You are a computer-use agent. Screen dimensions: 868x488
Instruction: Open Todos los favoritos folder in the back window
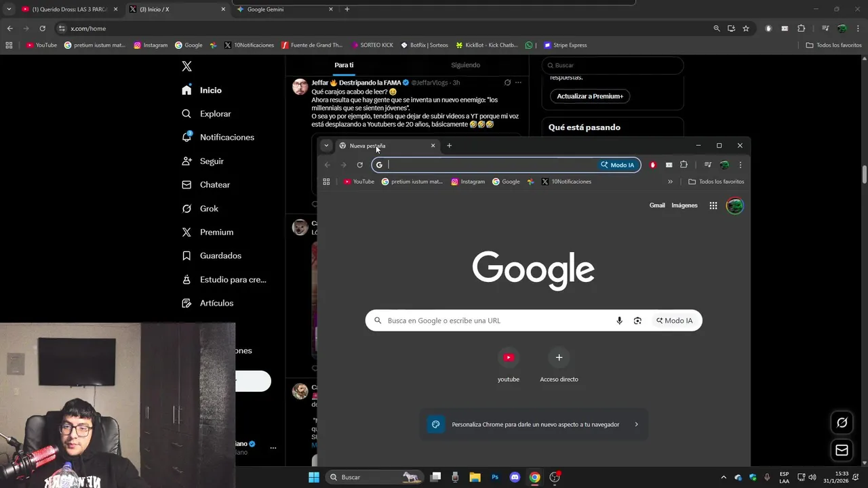point(833,45)
